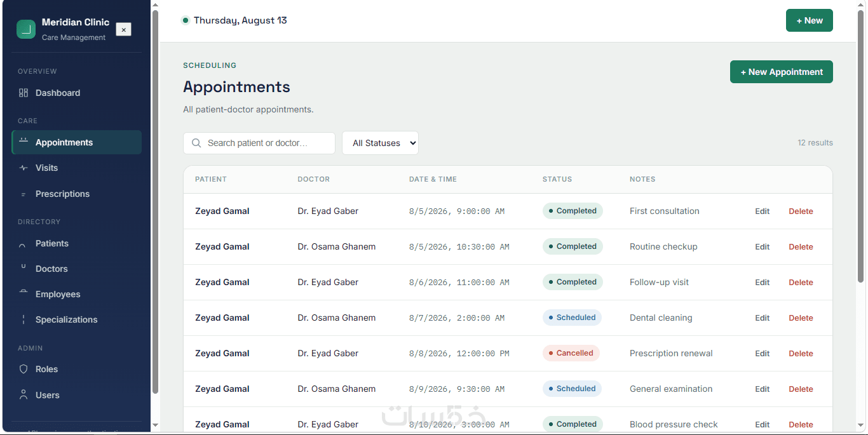The height and width of the screenshot is (435, 868).
Task: Go to Visits in sidebar
Action: coord(76,168)
